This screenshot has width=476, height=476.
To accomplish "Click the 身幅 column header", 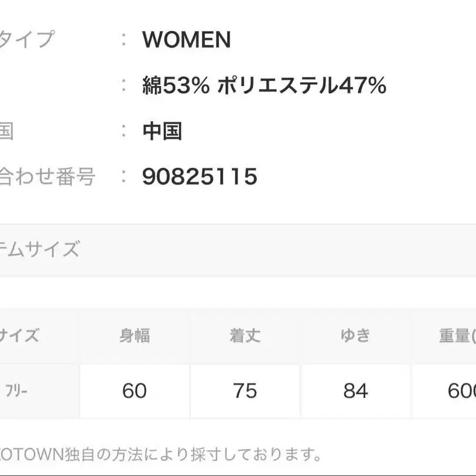I will (135, 336).
